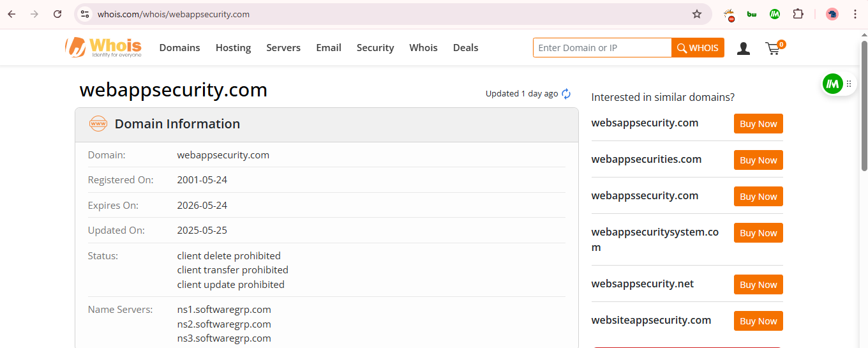Click the Whois logo
Image resolution: width=868 pixels, height=348 pixels.
(103, 47)
